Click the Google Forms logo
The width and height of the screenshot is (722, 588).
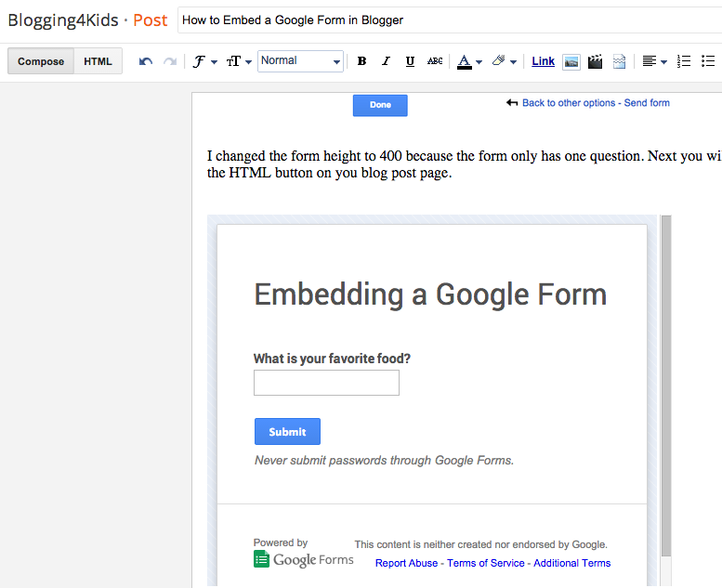304,559
